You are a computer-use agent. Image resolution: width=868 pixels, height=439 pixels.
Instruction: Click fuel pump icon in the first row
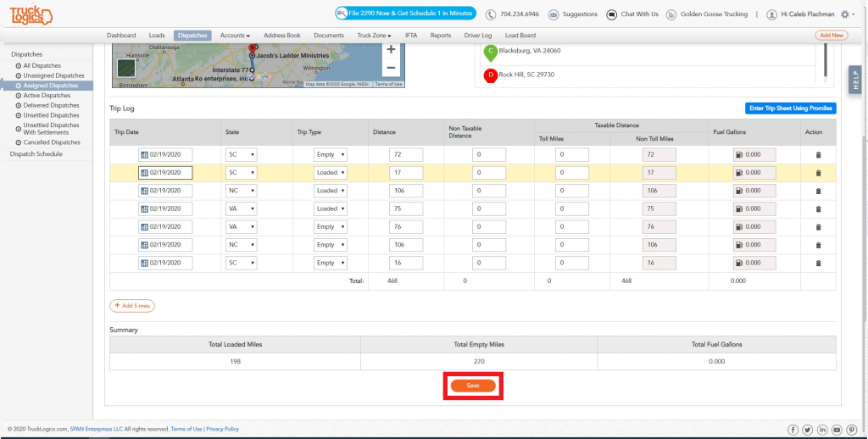point(739,155)
